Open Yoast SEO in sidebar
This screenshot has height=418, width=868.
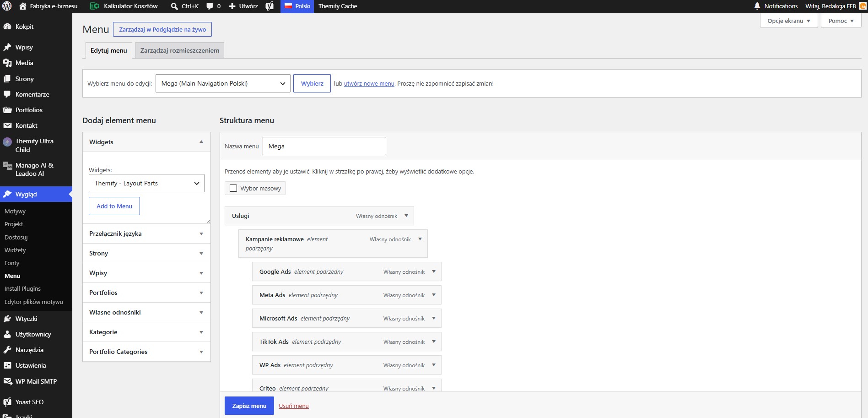pos(36,402)
